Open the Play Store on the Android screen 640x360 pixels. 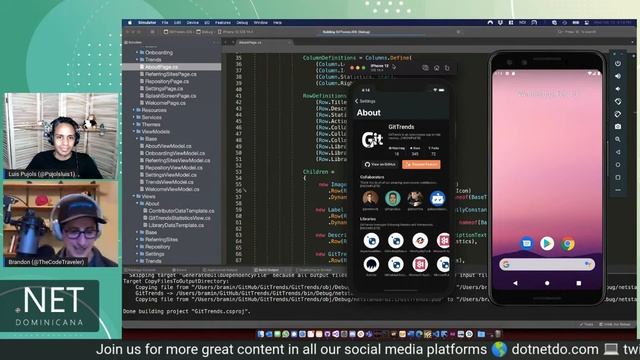coord(547,244)
